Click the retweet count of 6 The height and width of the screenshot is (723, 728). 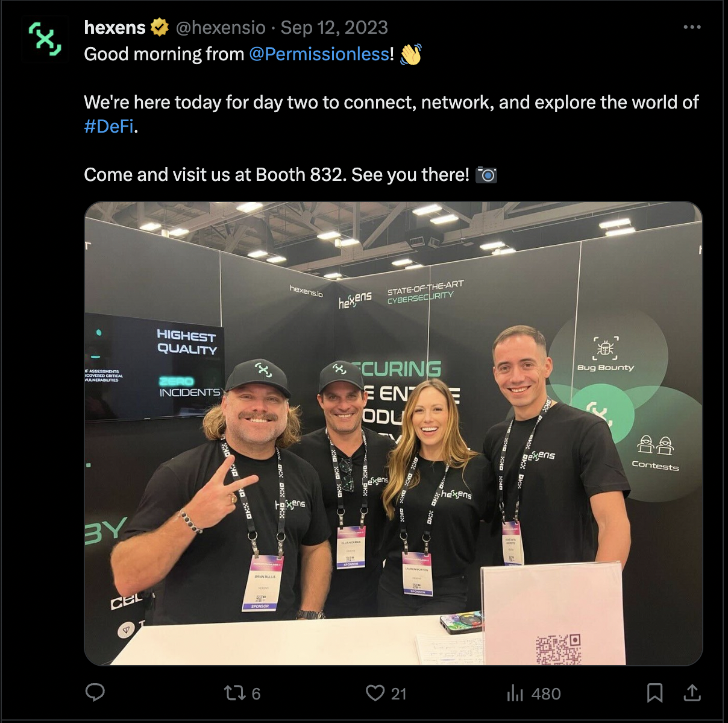[x=256, y=693]
